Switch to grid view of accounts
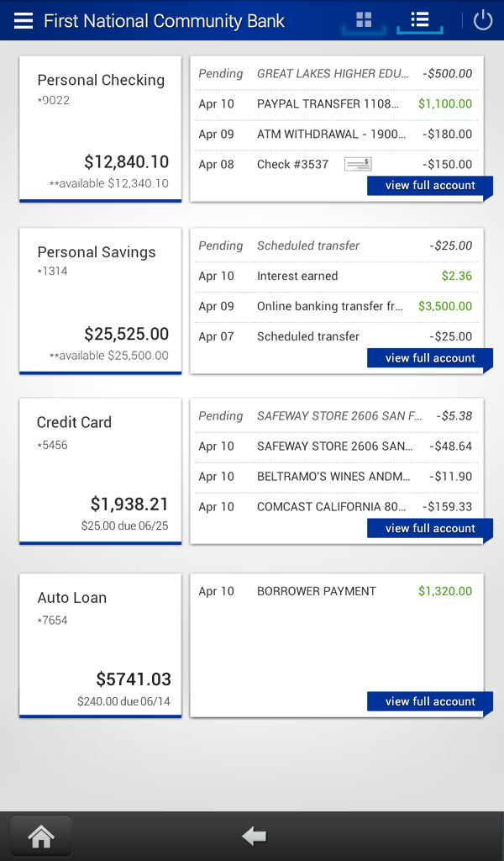504x861 pixels. coord(363,19)
